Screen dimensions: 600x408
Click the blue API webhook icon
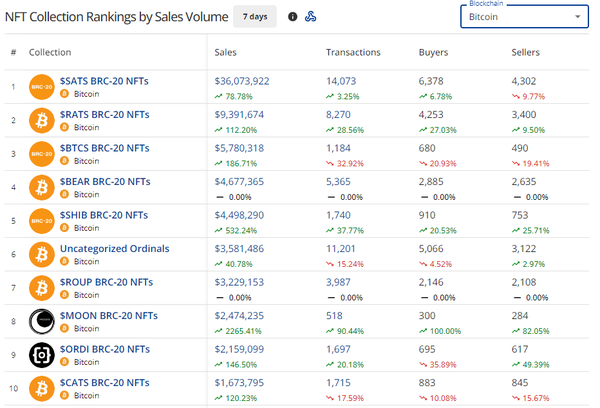[310, 17]
